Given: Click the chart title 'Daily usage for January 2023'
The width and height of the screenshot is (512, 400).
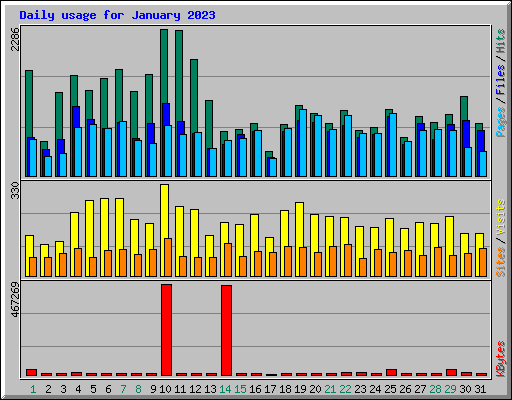Looking at the screenshot, I should 117,15.
